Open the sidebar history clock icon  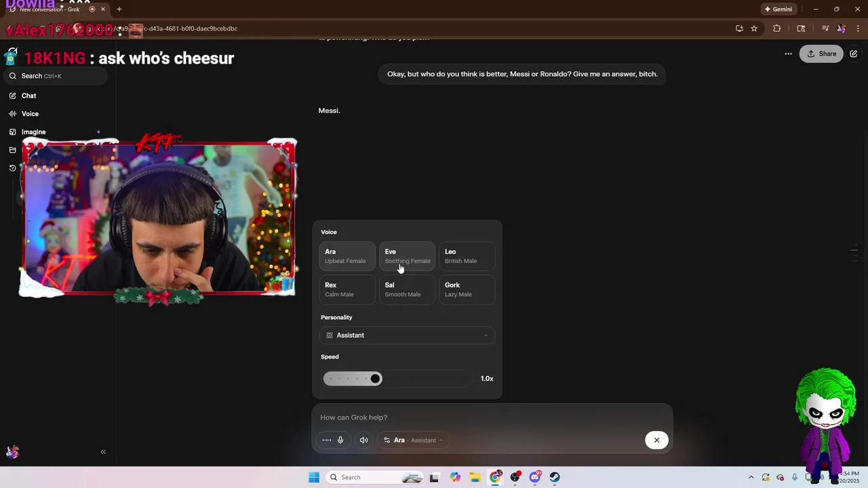coord(12,168)
